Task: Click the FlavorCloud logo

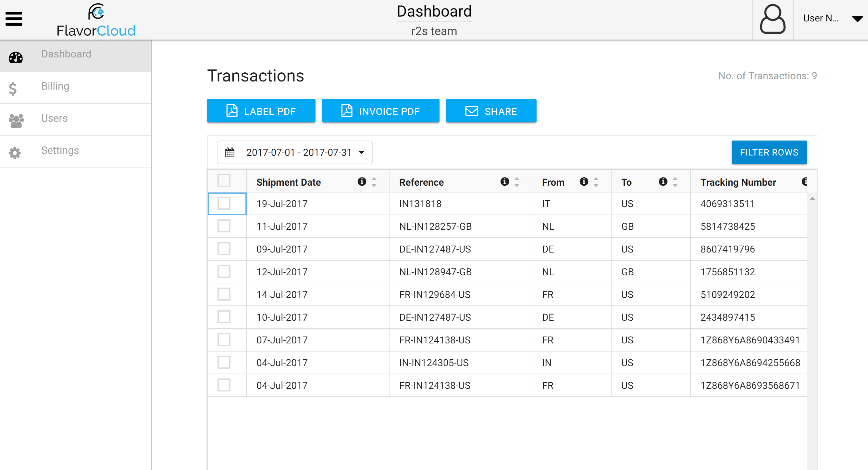Action: (96, 20)
